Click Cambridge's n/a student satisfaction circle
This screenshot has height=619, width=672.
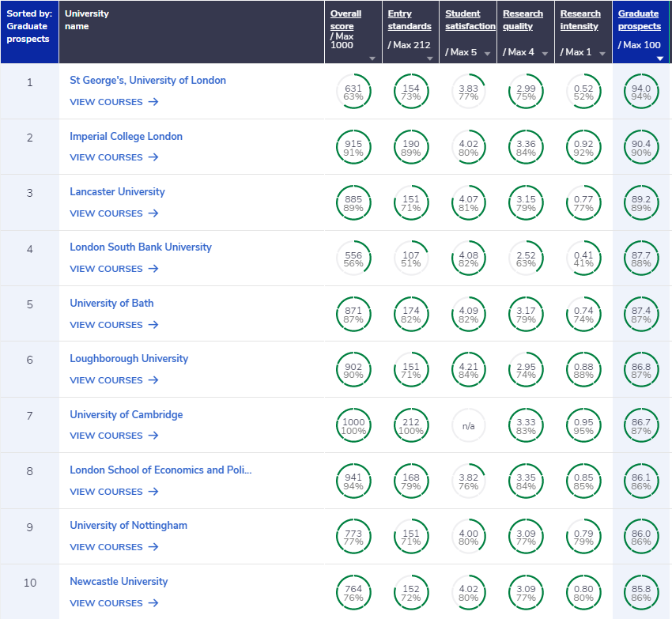[469, 425]
